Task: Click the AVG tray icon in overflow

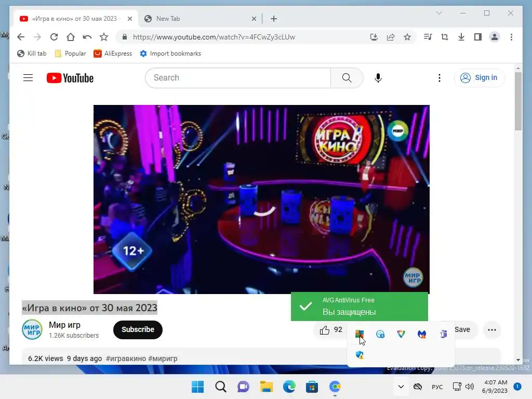Action: [360, 334]
